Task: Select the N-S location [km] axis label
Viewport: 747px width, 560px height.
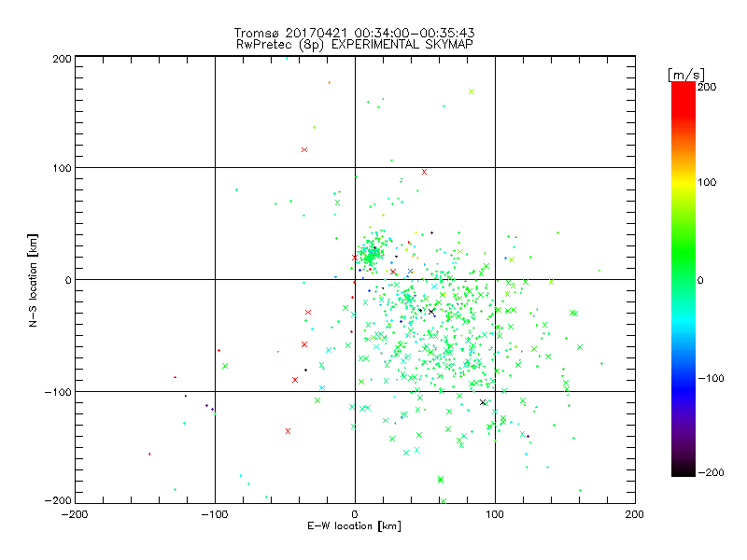Action: (33, 280)
